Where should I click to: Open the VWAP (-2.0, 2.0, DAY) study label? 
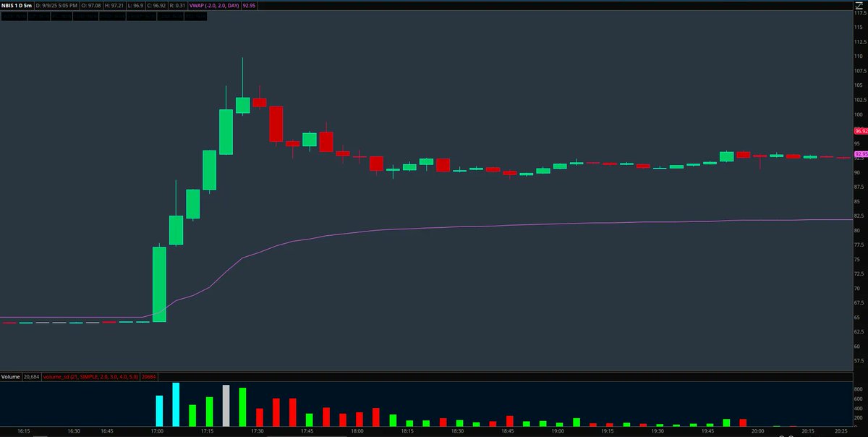(214, 6)
